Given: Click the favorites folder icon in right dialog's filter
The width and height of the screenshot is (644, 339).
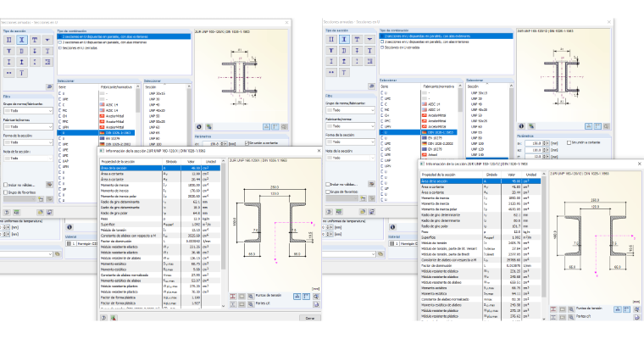Looking at the screenshot, I should point(363,198).
